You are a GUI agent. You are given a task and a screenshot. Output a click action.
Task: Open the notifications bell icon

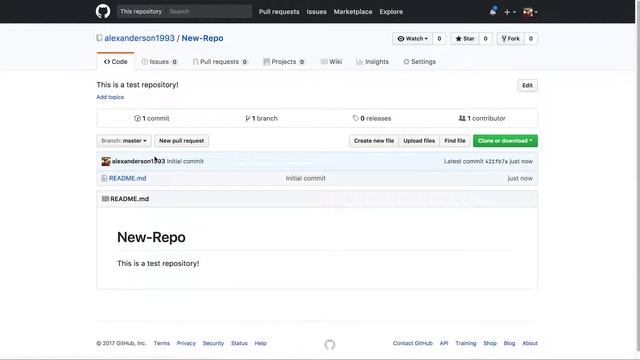click(493, 11)
